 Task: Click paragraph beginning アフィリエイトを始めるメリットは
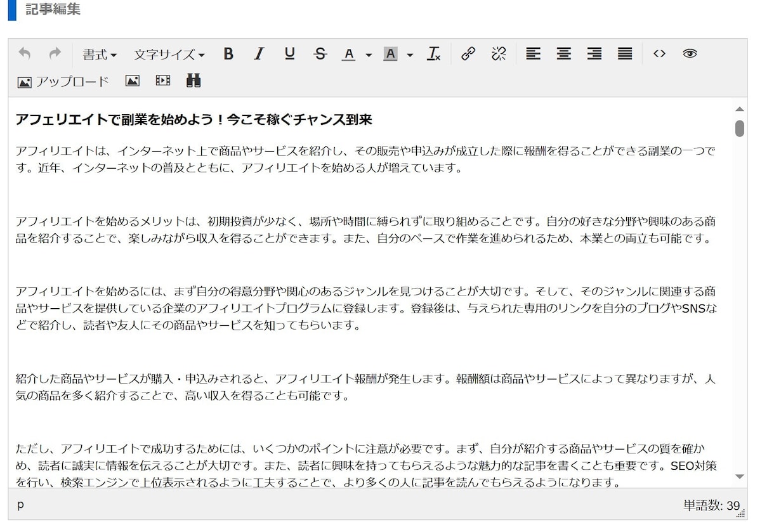(366, 230)
